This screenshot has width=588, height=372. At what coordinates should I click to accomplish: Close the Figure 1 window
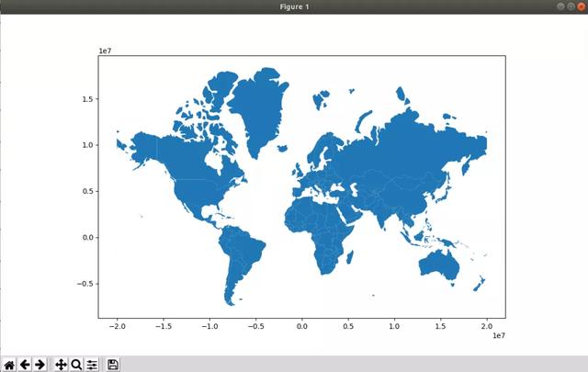point(582,6)
